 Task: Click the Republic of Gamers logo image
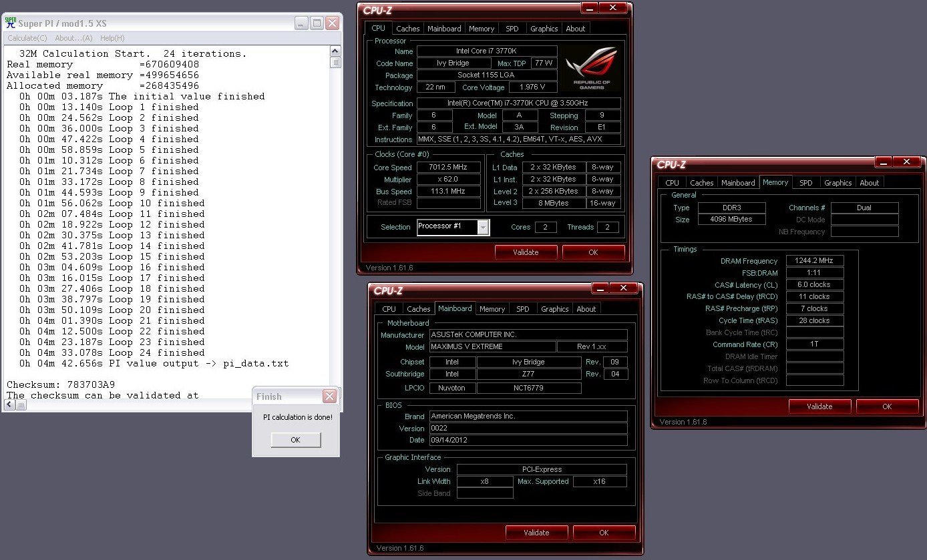[592, 67]
